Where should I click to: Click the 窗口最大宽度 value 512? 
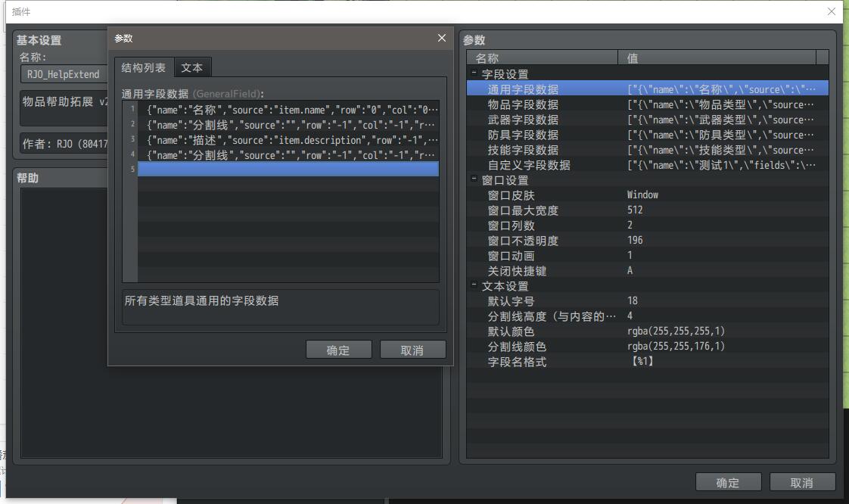point(635,210)
